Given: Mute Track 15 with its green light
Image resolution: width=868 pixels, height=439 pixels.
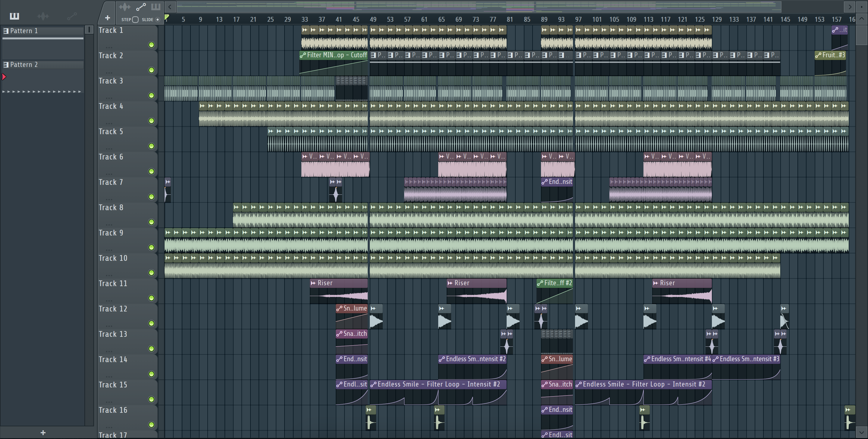Looking at the screenshot, I should point(152,399).
